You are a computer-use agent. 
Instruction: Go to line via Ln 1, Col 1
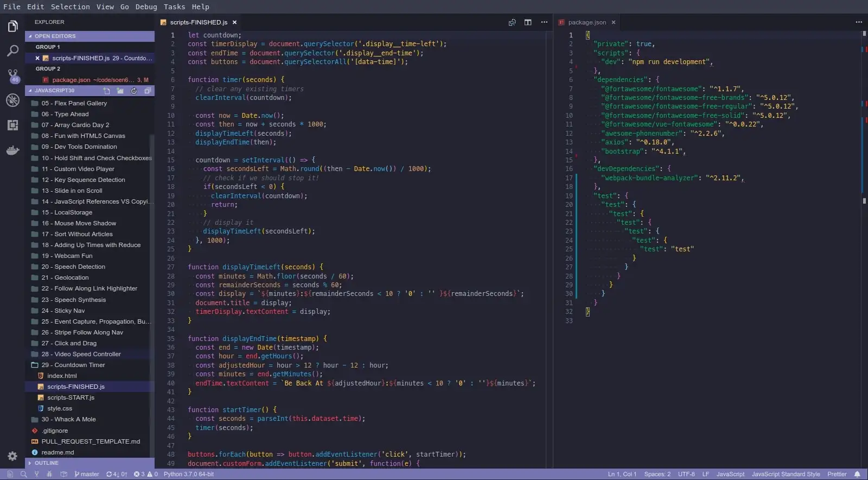point(622,474)
